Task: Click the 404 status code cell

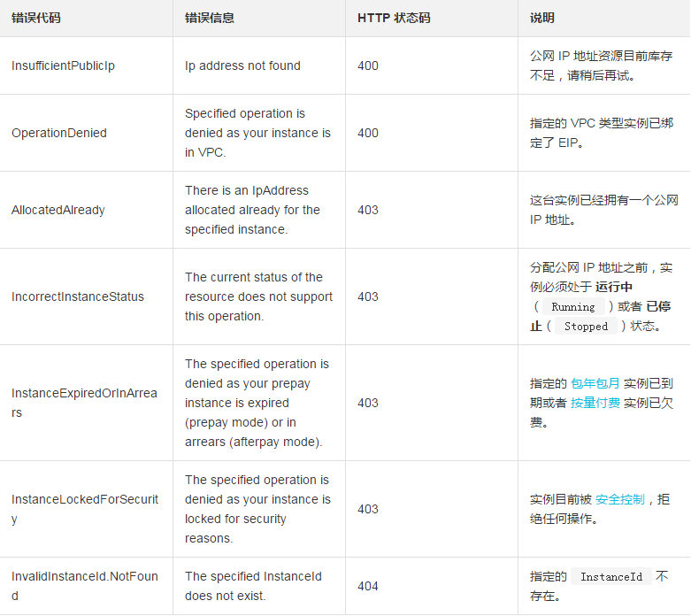Action: (x=368, y=586)
